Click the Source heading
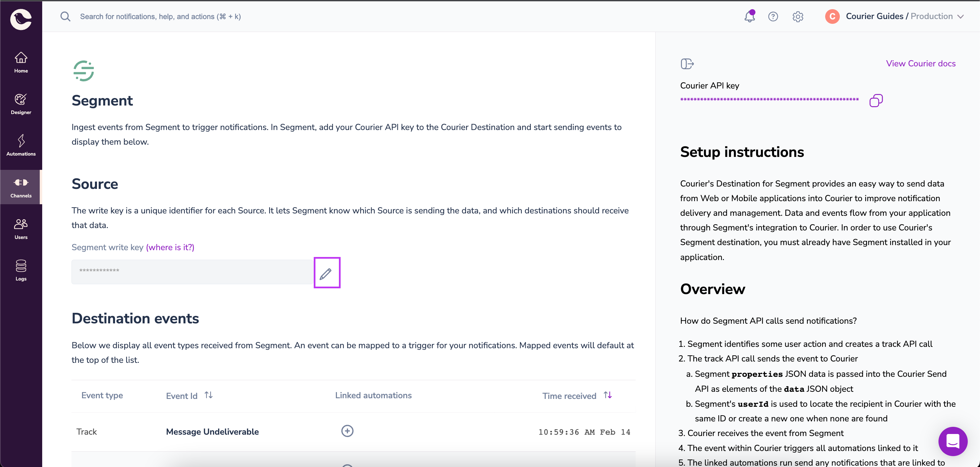This screenshot has width=980, height=467. (x=95, y=184)
